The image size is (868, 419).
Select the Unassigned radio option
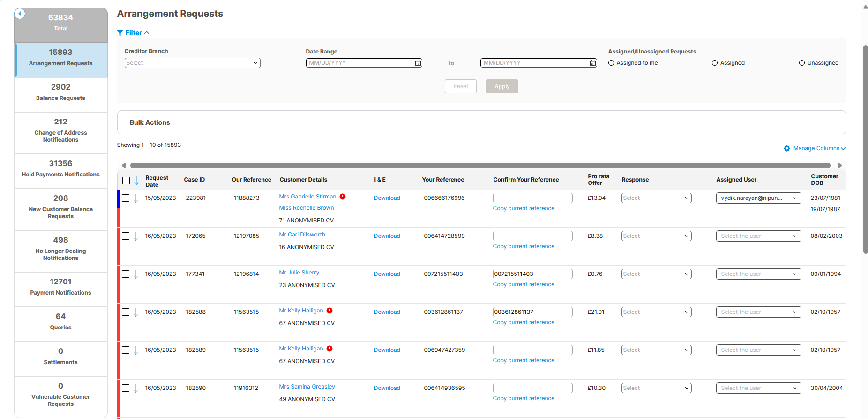click(801, 63)
